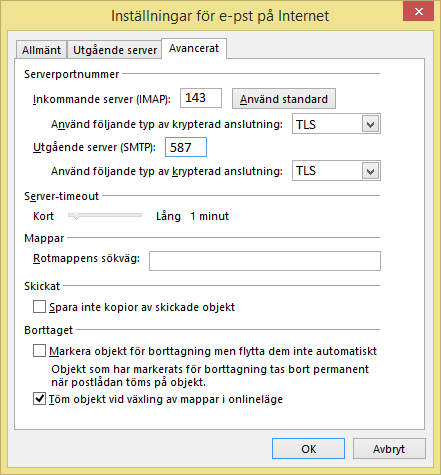The width and height of the screenshot is (441, 475).
Task: Check Markera objekt för borttagning checkbox
Action: tap(39, 351)
